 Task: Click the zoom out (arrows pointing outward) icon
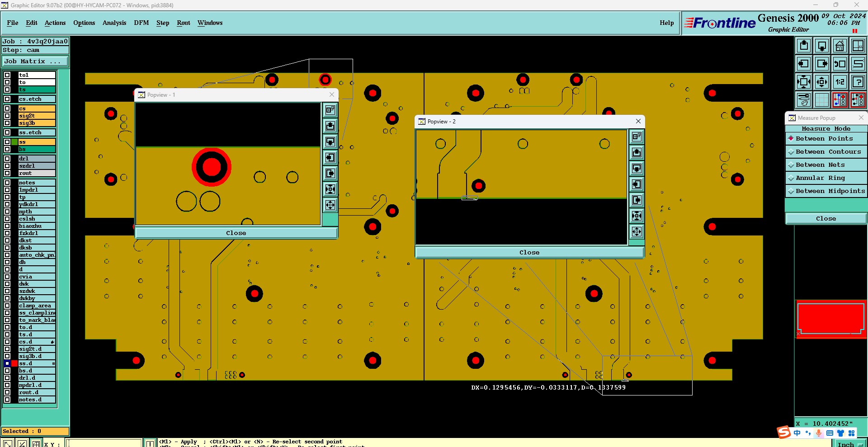[822, 82]
